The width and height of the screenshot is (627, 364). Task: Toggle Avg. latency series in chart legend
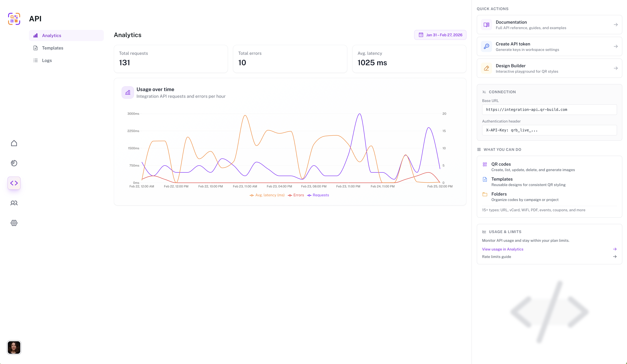[x=267, y=195]
